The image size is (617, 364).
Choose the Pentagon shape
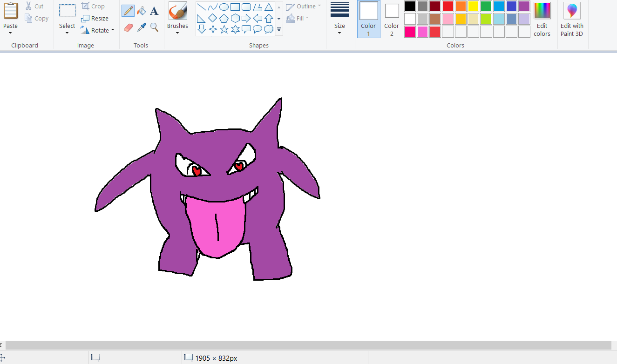[224, 18]
